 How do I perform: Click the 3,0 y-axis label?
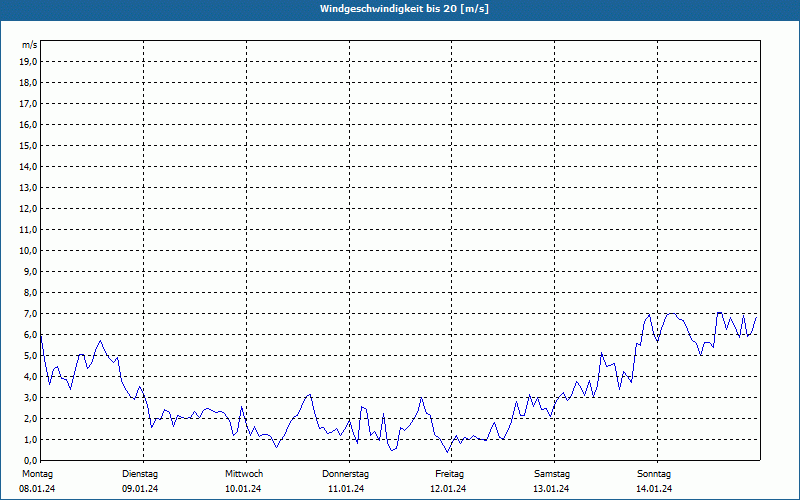pos(30,397)
